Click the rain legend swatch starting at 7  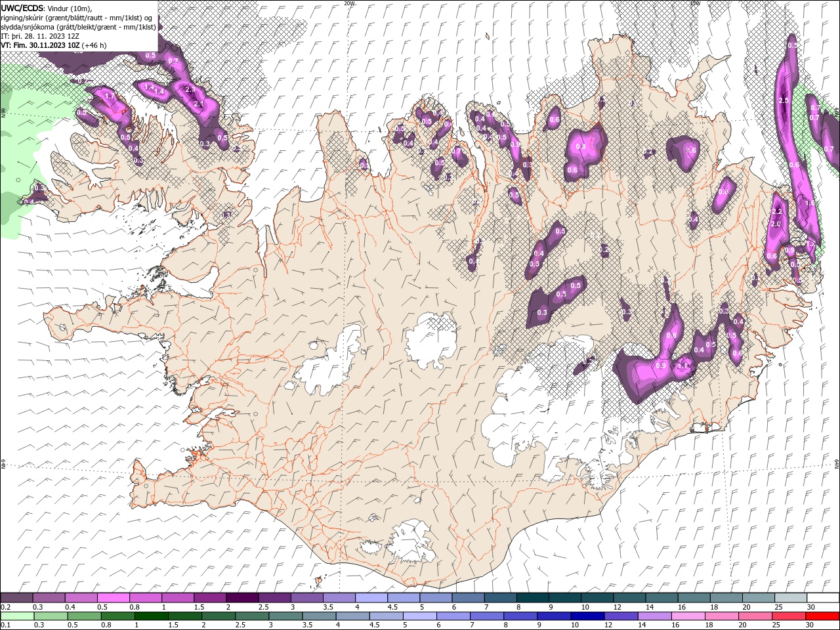486,616
